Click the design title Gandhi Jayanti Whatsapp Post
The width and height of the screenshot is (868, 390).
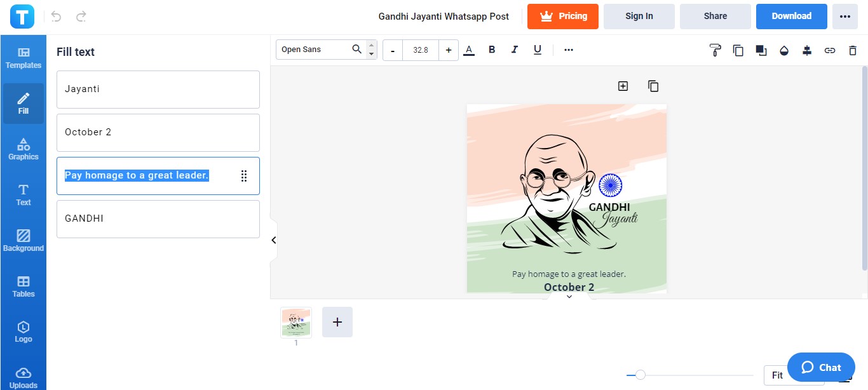click(444, 17)
